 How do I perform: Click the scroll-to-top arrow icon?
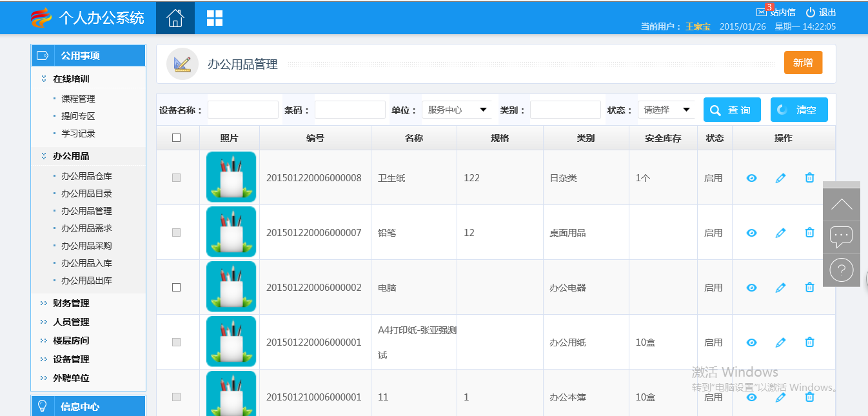[842, 205]
